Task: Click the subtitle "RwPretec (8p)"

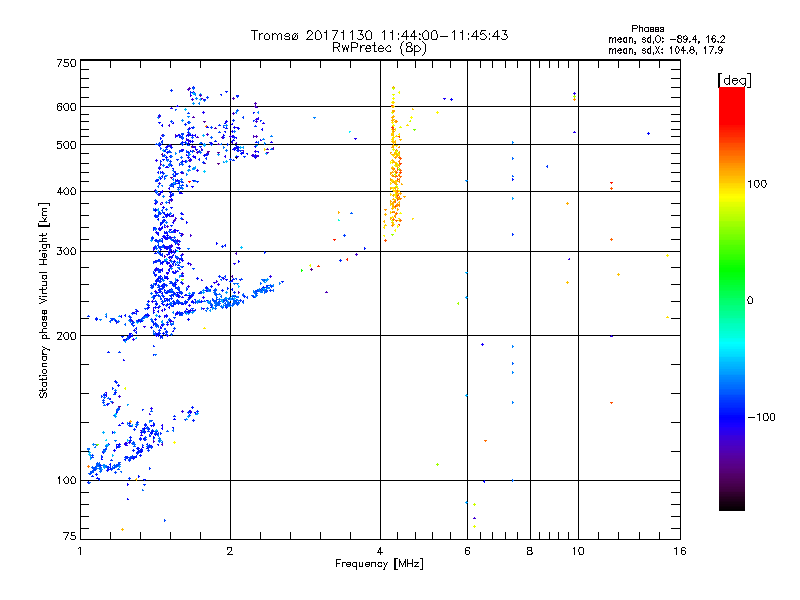Action: click(379, 48)
